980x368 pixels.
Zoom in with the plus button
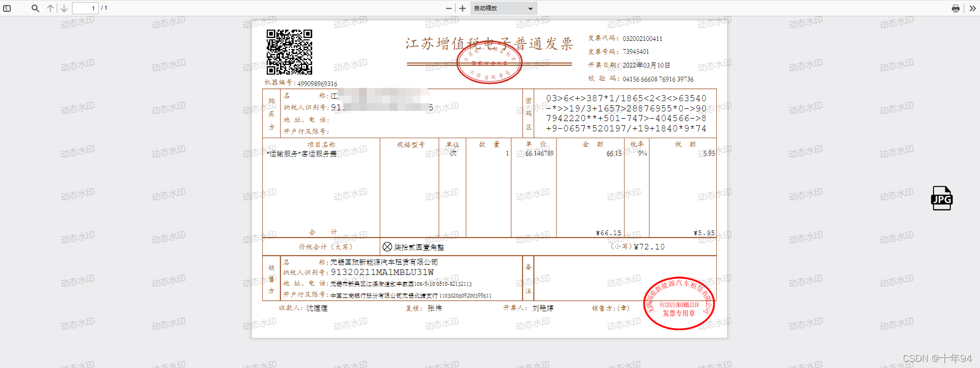pyautogui.click(x=462, y=8)
